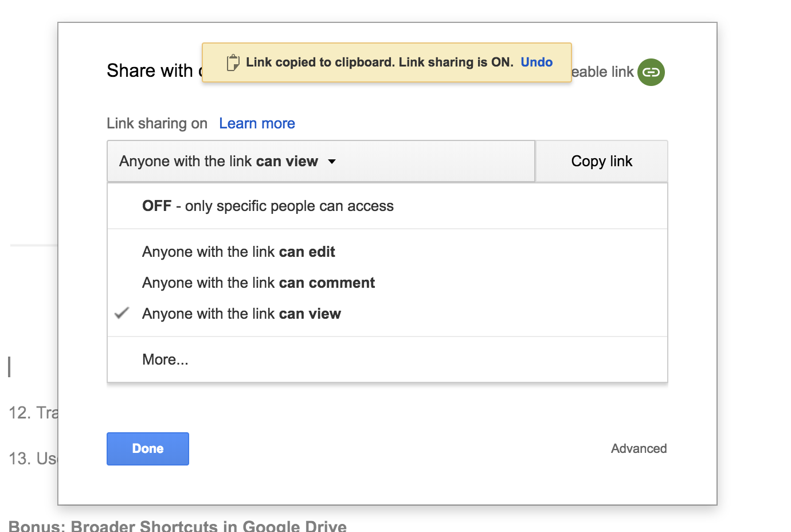The height and width of the screenshot is (532, 791).
Task: Turn link sharing OFF for specific people only
Action: click(x=268, y=206)
